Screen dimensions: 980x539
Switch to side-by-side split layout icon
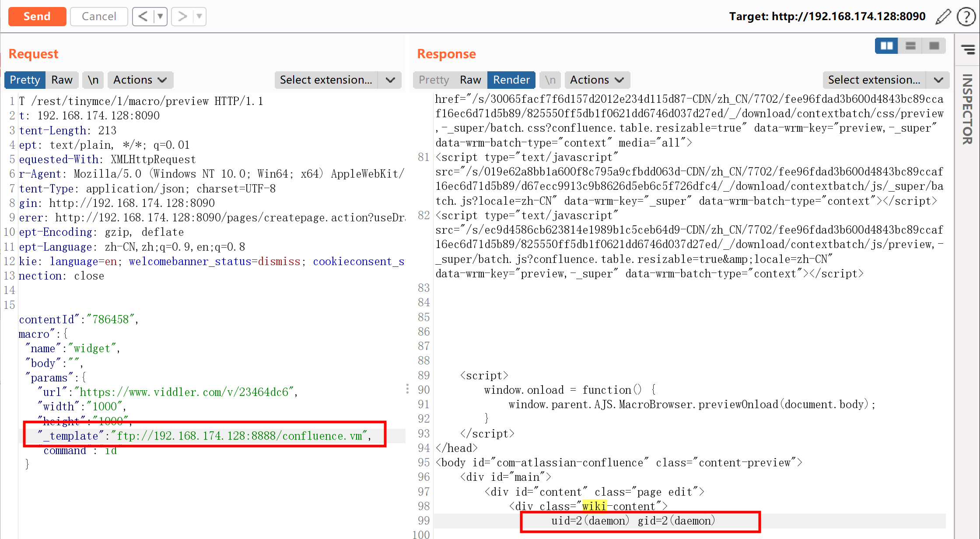pyautogui.click(x=886, y=46)
